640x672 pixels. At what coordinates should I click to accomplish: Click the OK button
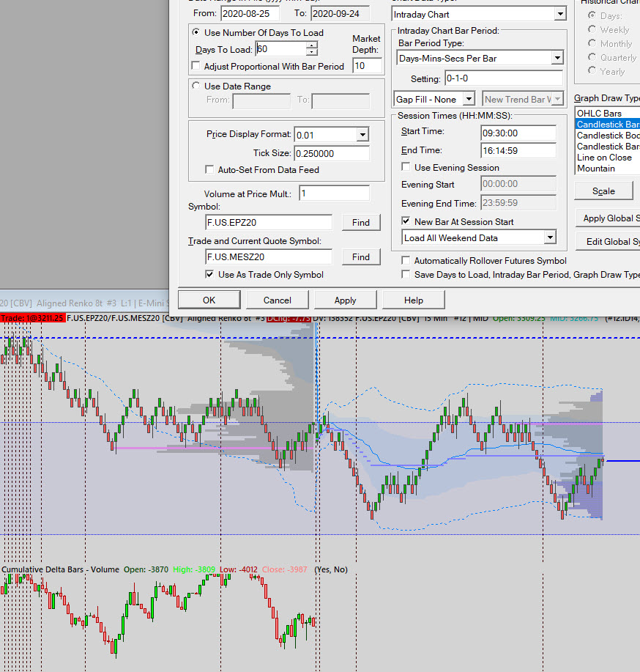[x=209, y=300]
